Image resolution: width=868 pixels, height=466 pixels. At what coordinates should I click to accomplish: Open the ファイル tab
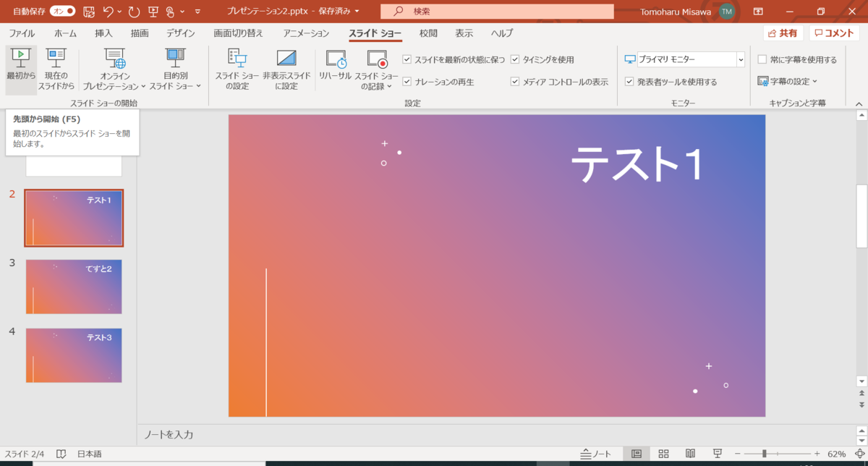(22, 33)
